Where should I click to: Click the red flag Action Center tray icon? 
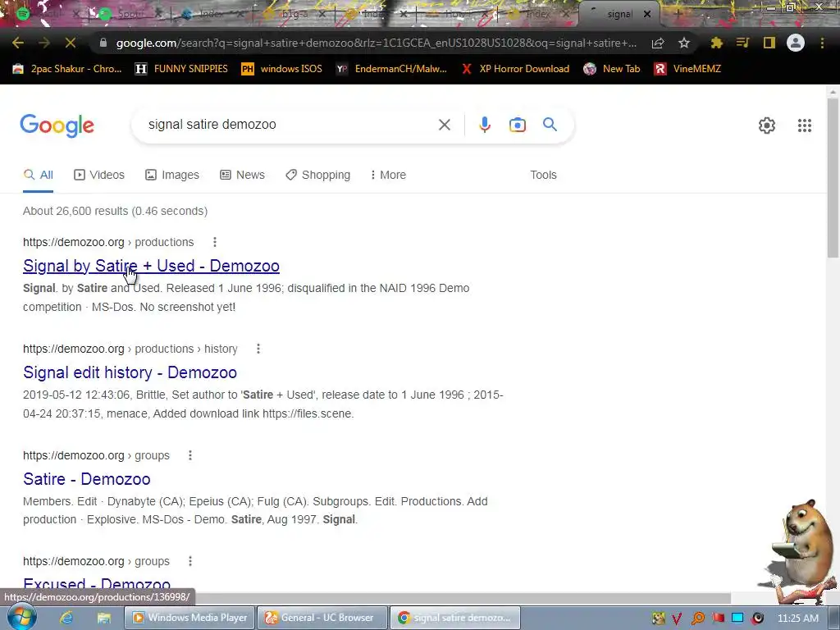click(x=718, y=619)
